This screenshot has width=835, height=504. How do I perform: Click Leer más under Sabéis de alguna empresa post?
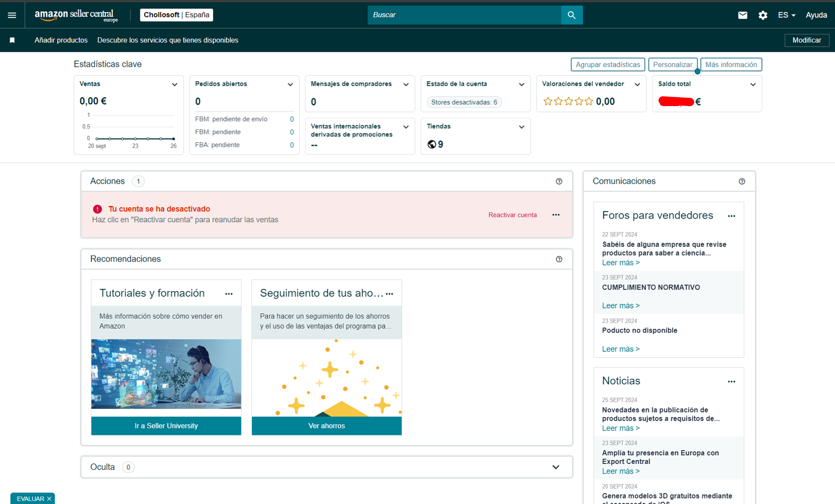[x=620, y=263]
